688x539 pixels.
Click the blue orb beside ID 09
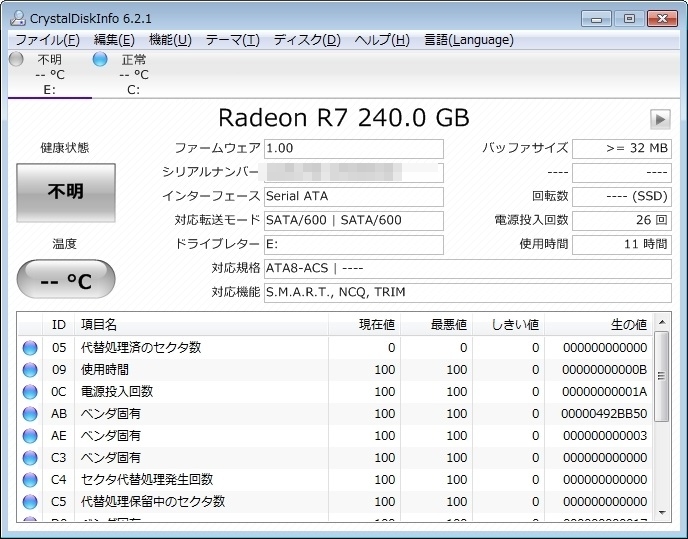tap(30, 370)
